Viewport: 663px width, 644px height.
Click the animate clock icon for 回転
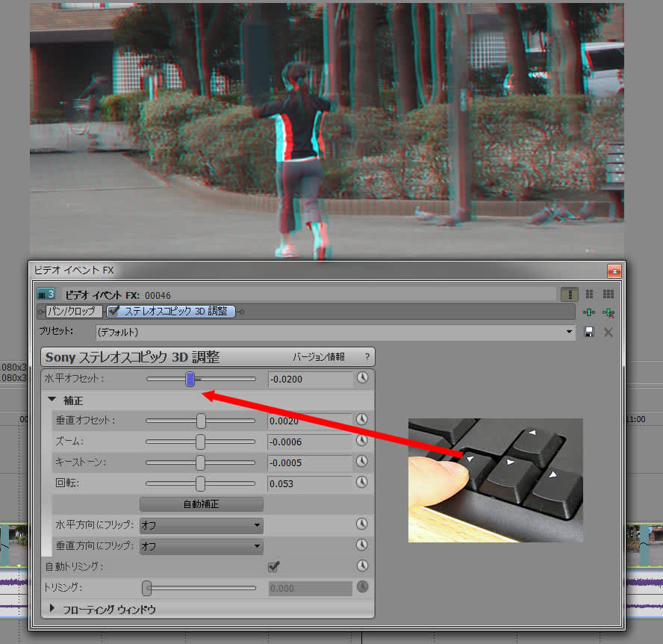click(362, 483)
